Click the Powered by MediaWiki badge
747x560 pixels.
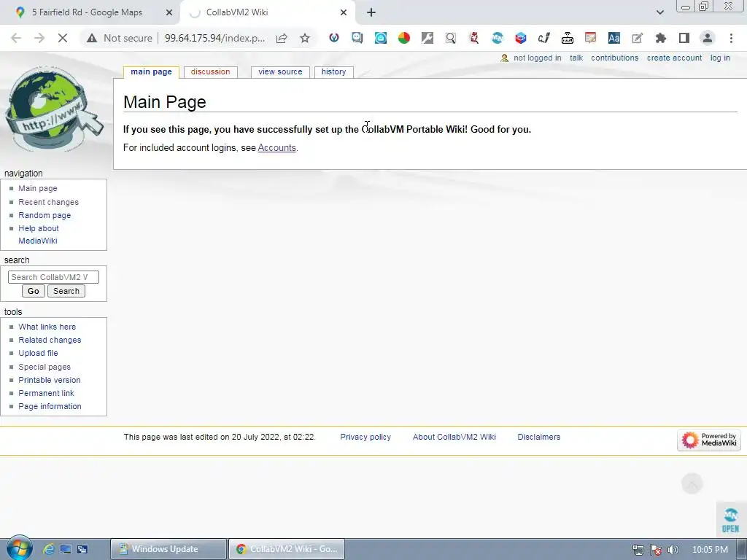[x=709, y=440]
